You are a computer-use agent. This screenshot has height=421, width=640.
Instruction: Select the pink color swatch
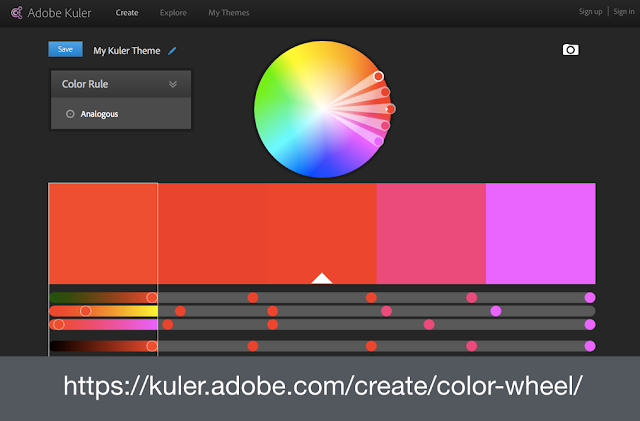[x=431, y=233]
